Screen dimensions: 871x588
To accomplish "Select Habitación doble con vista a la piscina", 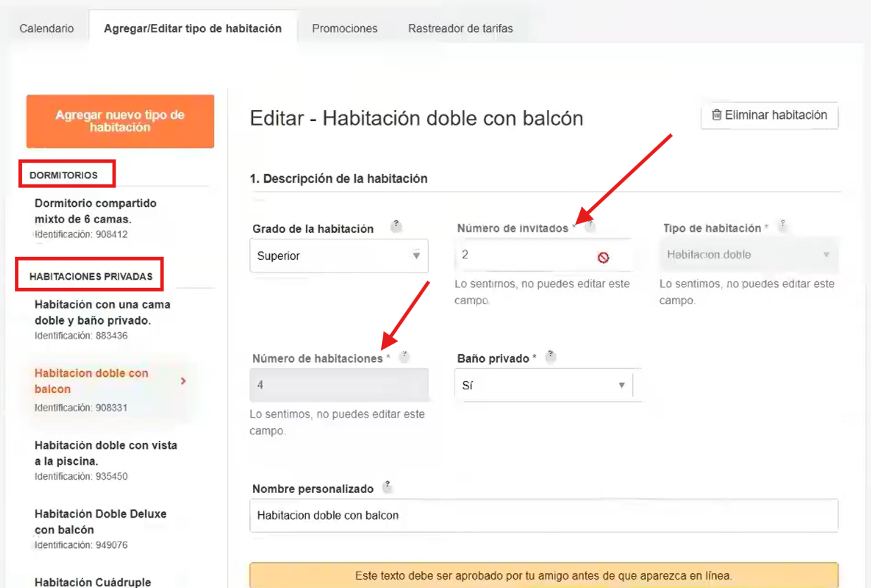I will tap(106, 453).
